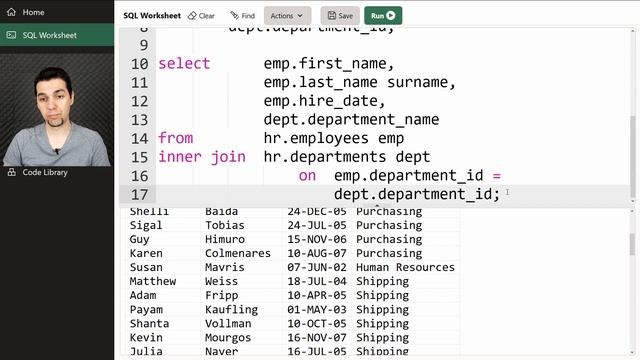Image resolution: width=640 pixels, height=360 pixels.
Task: Click the 'Mavris' result cell
Action: pos(224,267)
